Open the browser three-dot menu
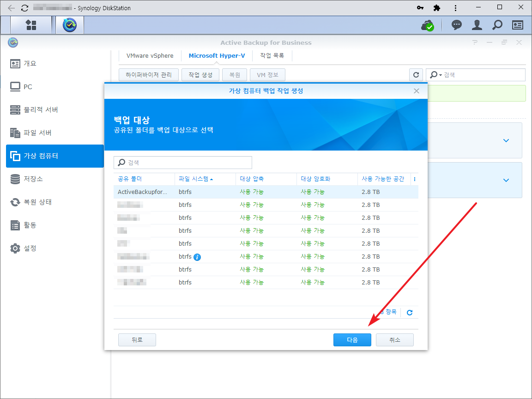The image size is (532, 399). pyautogui.click(x=455, y=8)
